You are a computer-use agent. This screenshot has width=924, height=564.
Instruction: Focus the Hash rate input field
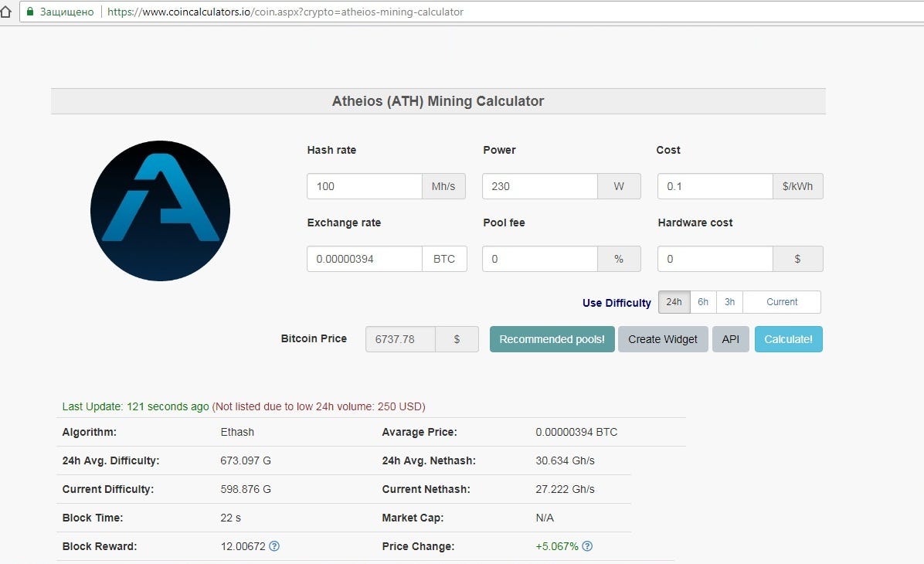pos(364,186)
